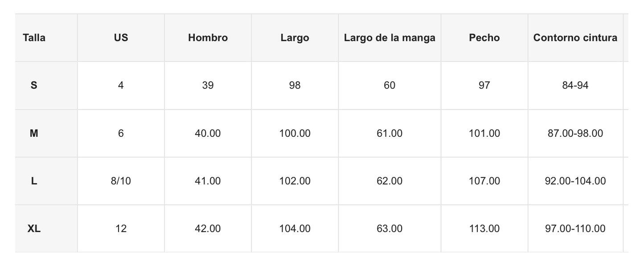This screenshot has width=644, height=258.
Task: Select the 97.00-110.00 waist value
Action: [575, 229]
